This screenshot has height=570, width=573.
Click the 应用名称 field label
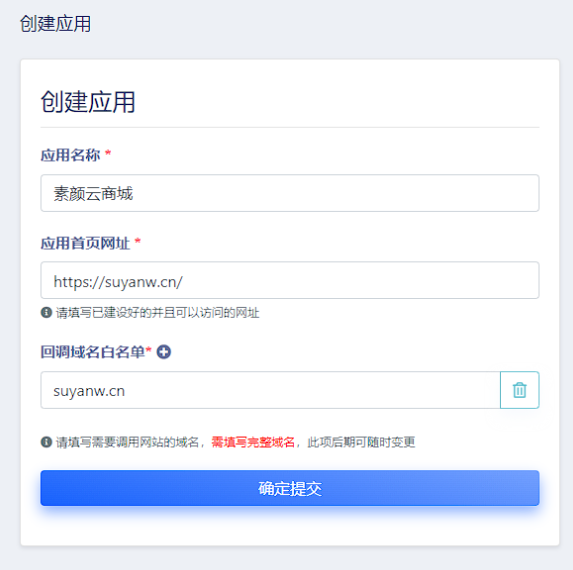[x=70, y=155]
